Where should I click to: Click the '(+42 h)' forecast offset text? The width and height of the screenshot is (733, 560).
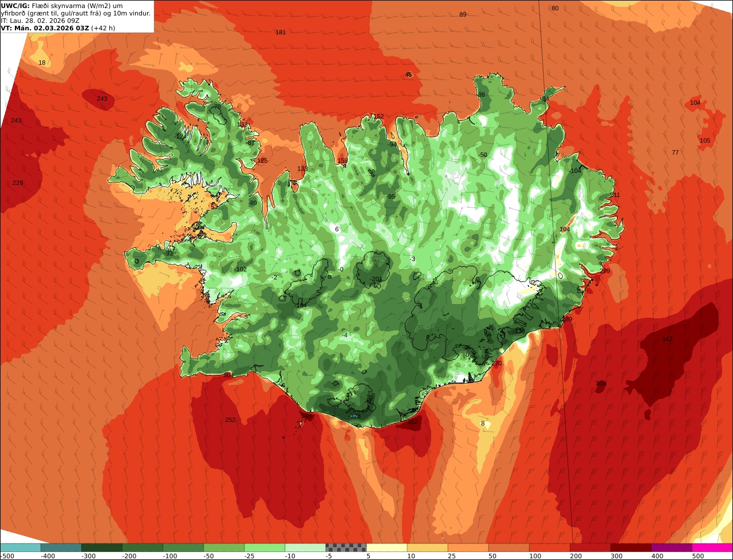click(x=103, y=28)
